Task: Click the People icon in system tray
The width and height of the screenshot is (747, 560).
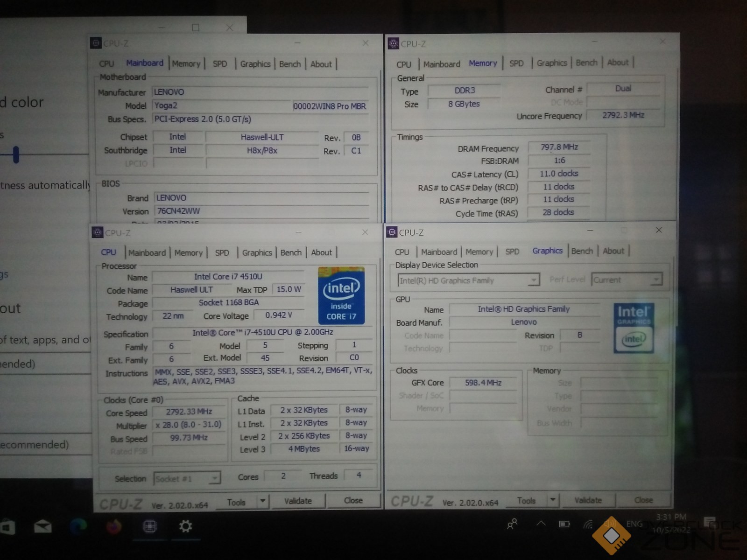Action: pos(512,524)
